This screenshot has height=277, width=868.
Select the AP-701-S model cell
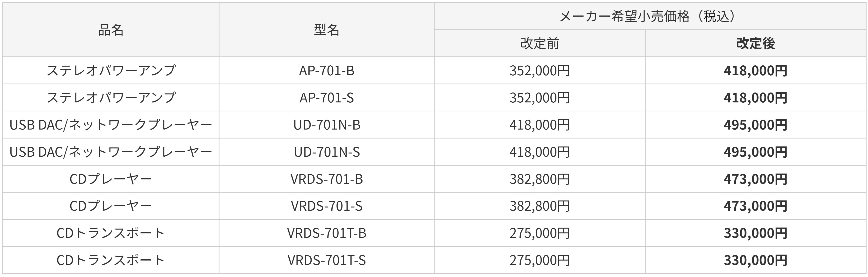tap(327, 98)
